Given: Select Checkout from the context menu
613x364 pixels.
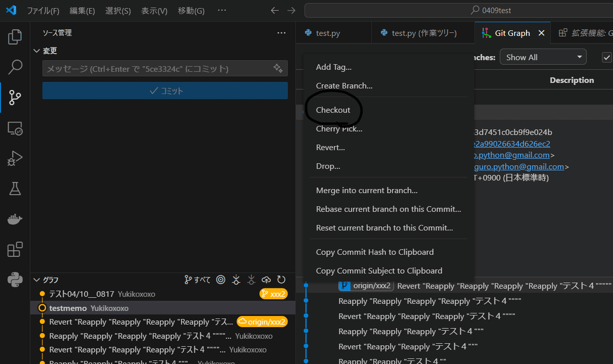Looking at the screenshot, I should [x=333, y=110].
